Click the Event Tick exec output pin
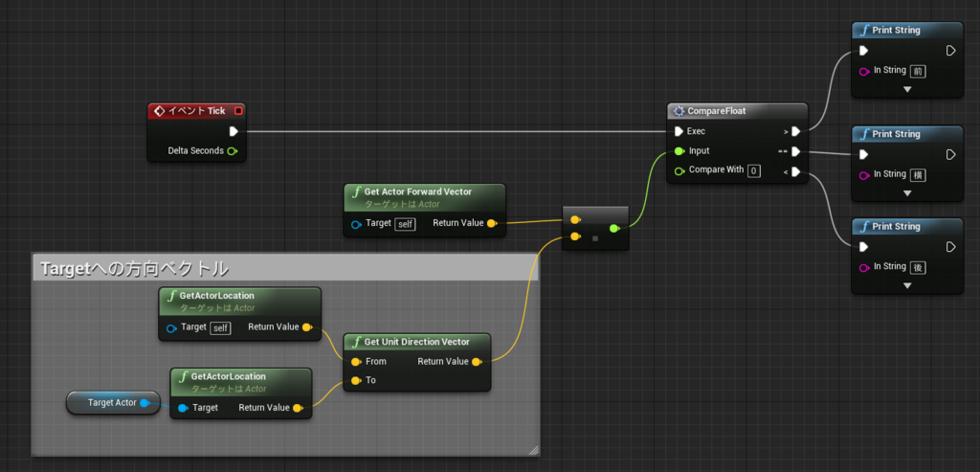Screen dimensions: 980x472 point(234,131)
